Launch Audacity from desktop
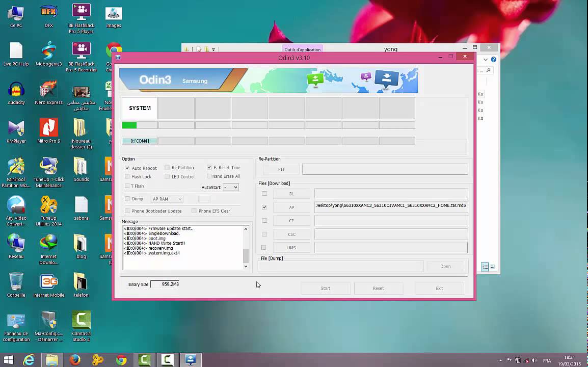Image resolution: width=588 pixels, height=367 pixels. point(16,93)
